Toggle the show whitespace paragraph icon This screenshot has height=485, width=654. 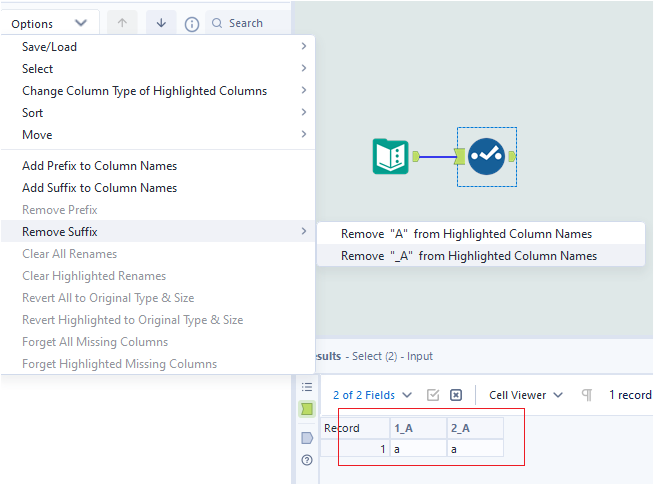pyautogui.click(x=587, y=395)
